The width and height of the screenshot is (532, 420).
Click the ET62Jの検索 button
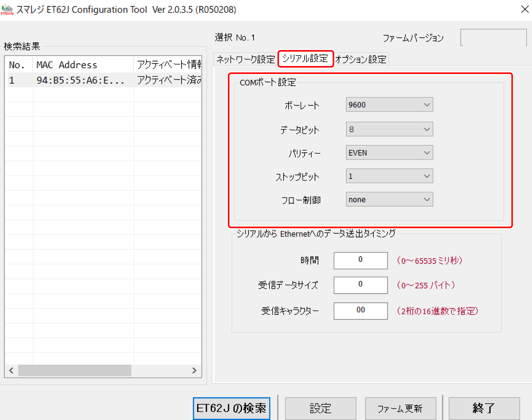click(231, 408)
